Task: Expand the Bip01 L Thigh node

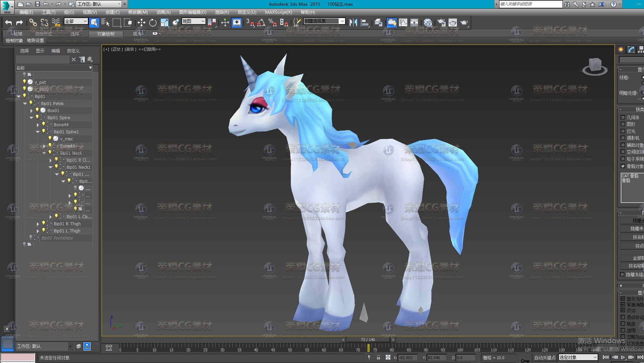Action: 38,231
